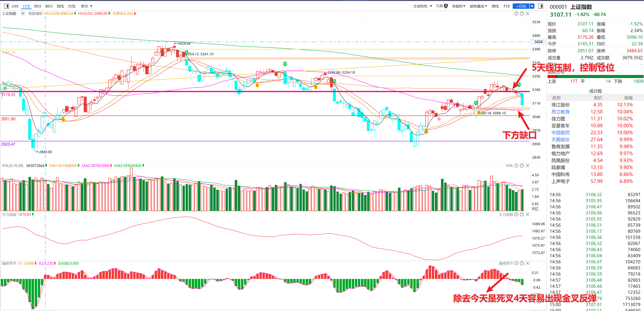Open the stock 天鹅股份

click(560, 140)
